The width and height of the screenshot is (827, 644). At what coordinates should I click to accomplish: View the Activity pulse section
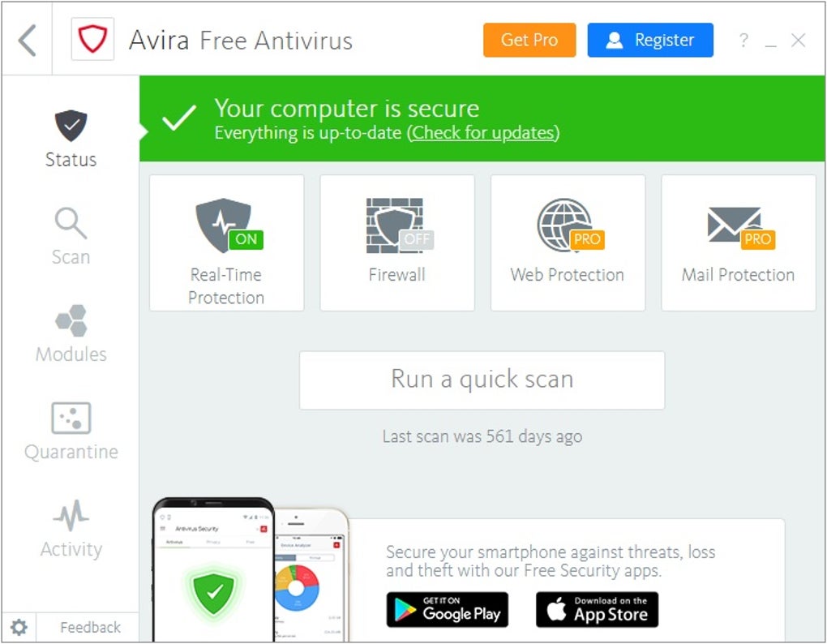click(71, 529)
